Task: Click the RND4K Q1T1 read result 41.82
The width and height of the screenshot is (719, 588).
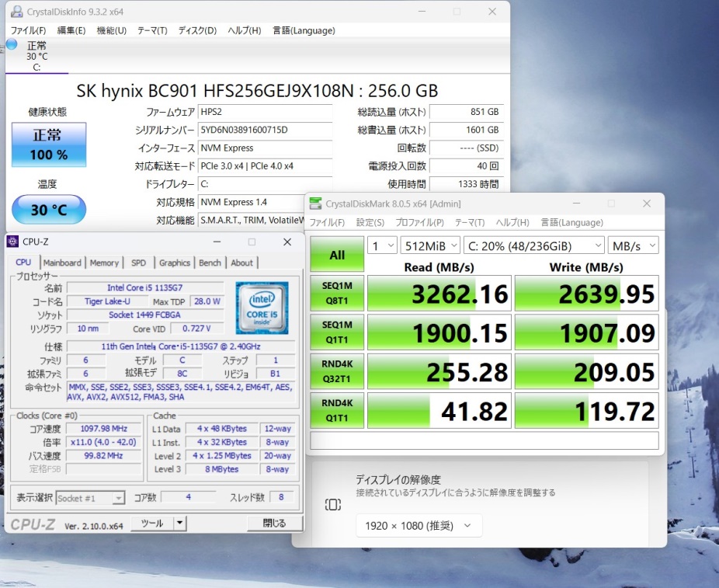Action: [x=439, y=410]
